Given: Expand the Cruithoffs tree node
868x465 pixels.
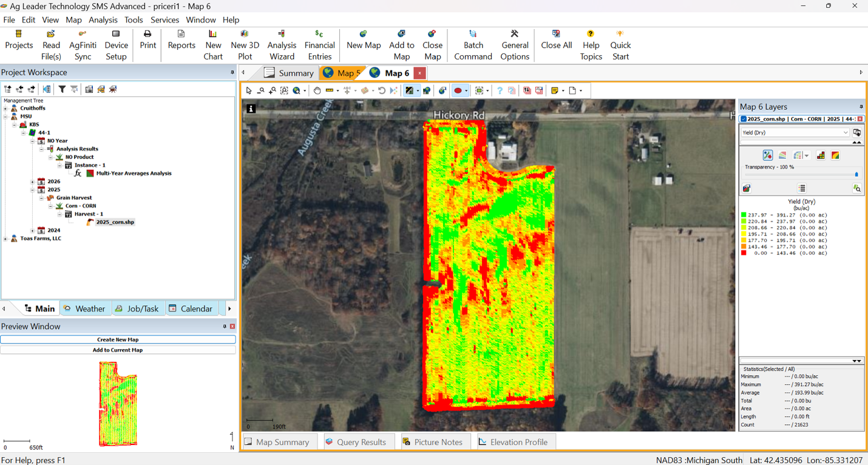Looking at the screenshot, I should [5, 108].
